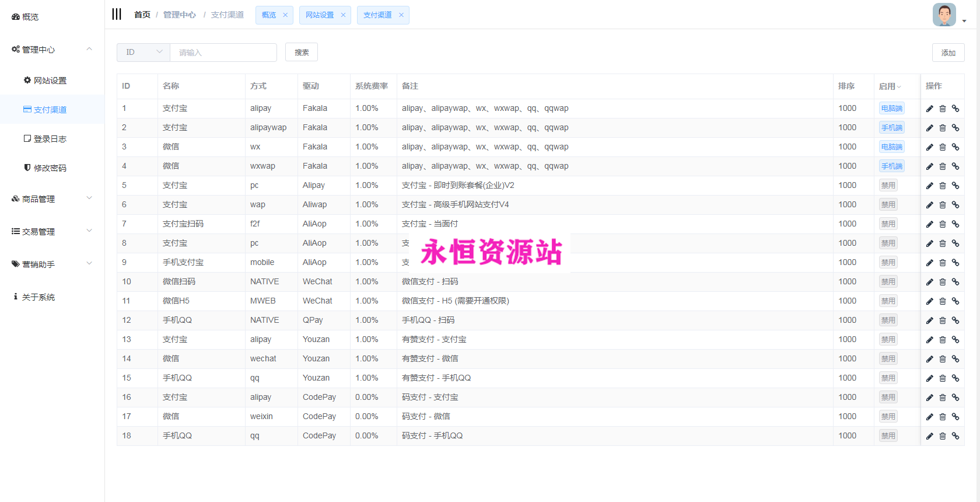This screenshot has width=980, height=502.
Task: Expand the 商品管理 sidebar menu
Action: (x=52, y=199)
